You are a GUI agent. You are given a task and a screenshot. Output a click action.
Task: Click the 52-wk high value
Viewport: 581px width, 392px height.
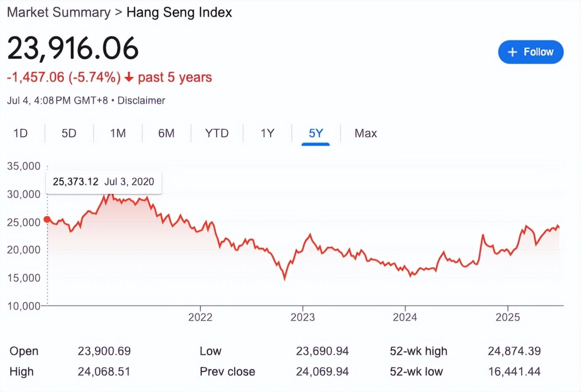pyautogui.click(x=514, y=351)
